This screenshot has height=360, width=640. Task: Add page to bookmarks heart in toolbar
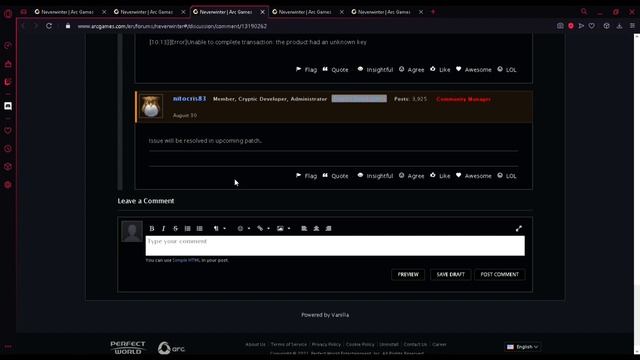[x=591, y=26]
